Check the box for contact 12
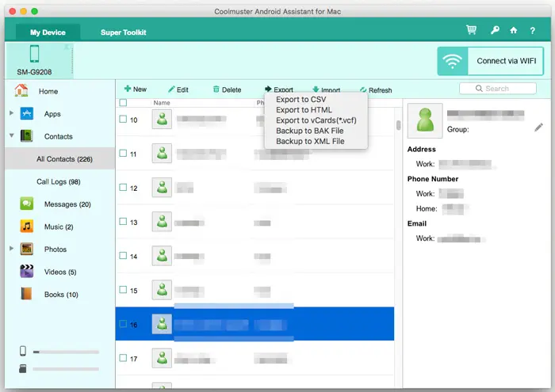The image size is (555, 392). click(123, 188)
